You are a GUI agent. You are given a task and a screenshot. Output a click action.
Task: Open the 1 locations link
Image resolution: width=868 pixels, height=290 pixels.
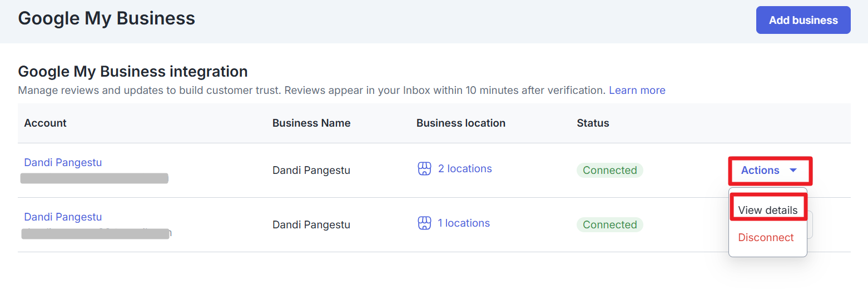[x=464, y=223]
